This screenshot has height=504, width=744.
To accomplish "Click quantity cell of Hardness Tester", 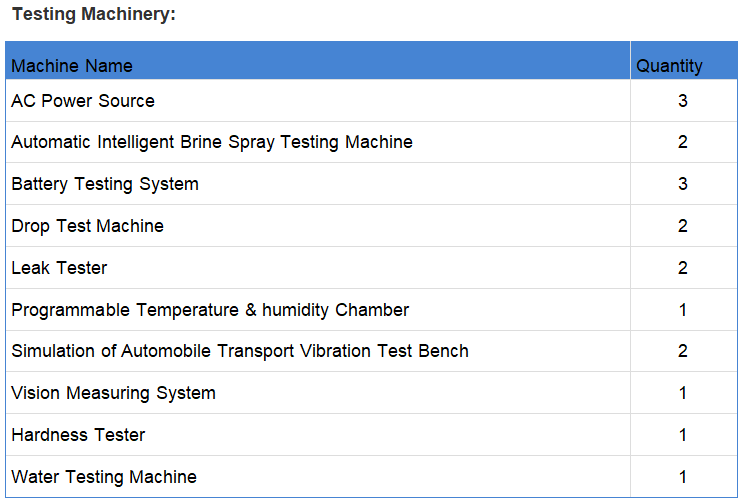I will tap(684, 435).
